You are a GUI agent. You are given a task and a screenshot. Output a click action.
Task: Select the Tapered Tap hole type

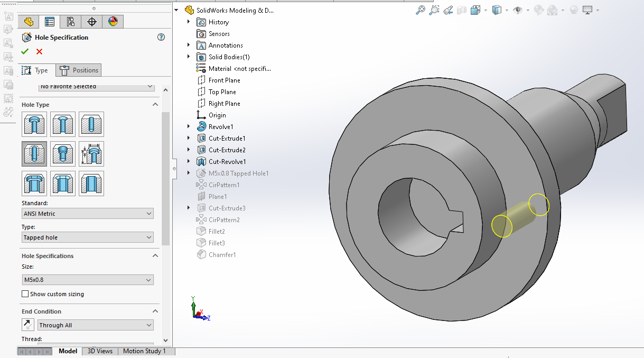63,154
